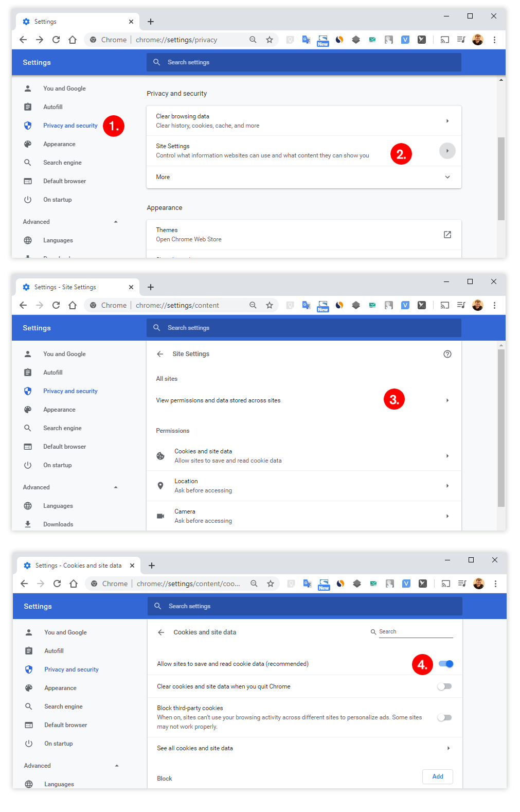Open the Cookies and site data permission row
This screenshot has height=812, width=520.
pos(304,456)
